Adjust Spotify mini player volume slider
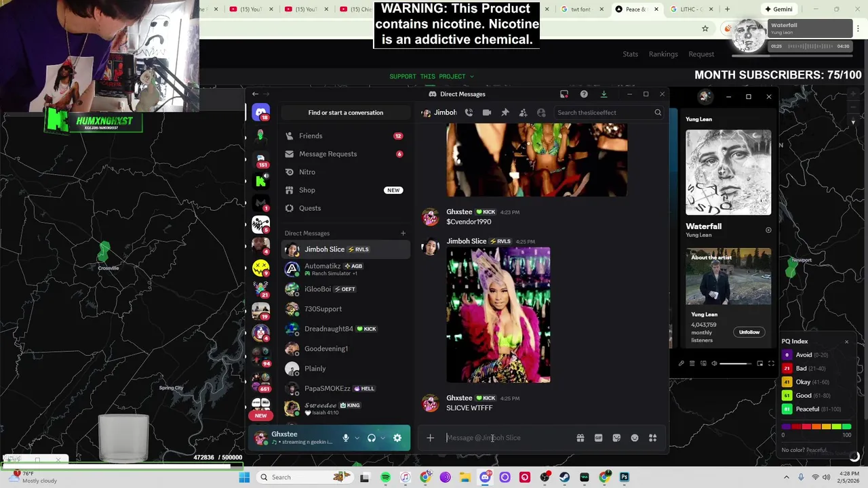This screenshot has height=488, width=868. [x=735, y=364]
